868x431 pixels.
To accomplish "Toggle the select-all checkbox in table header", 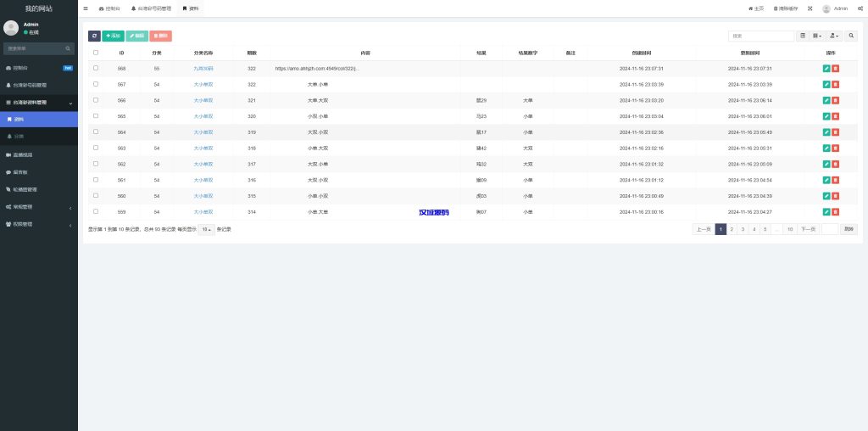I will (96, 53).
